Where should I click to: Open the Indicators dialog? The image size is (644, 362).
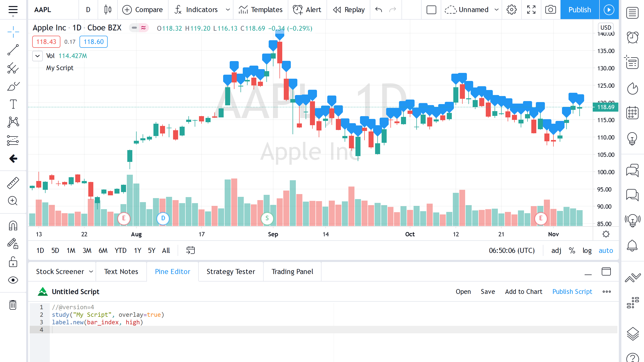pyautogui.click(x=196, y=10)
